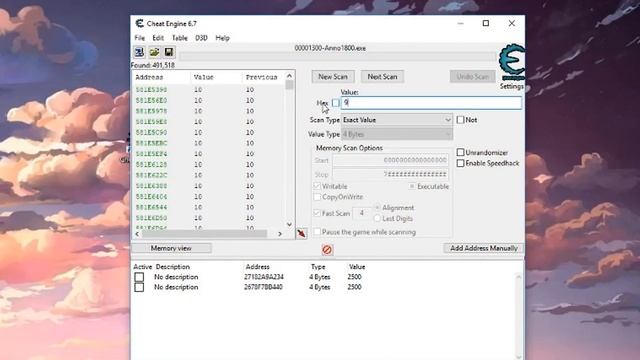This screenshot has width=640, height=360.
Task: Select result address 581E6544
Action: [x=151, y=207]
